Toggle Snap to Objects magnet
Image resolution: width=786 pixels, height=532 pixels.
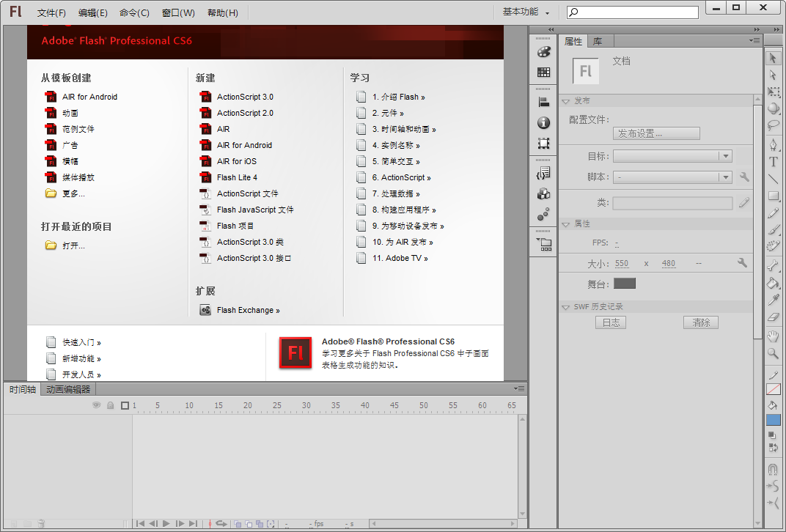click(773, 470)
